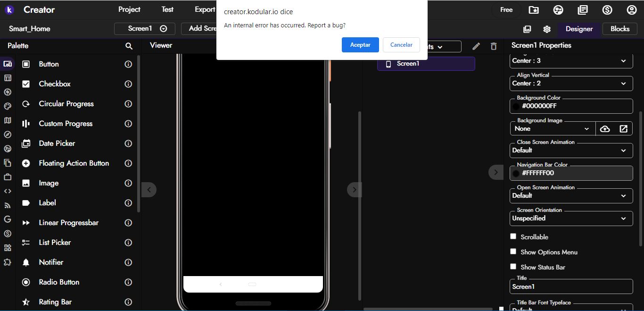The height and width of the screenshot is (311, 644).
Task: Open the Project menu
Action: (x=129, y=9)
